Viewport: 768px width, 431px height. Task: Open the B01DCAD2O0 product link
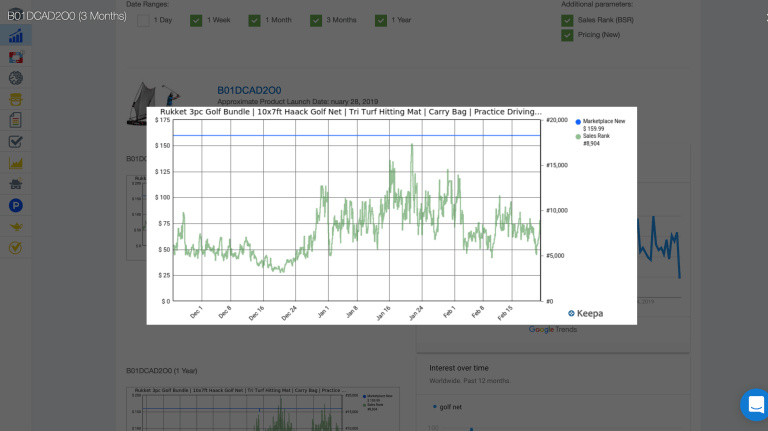(x=249, y=90)
